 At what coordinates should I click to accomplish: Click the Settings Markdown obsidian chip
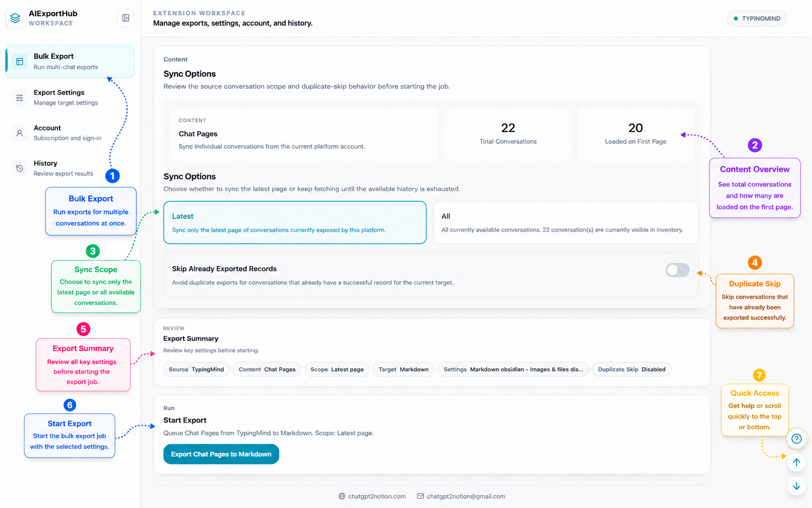pyautogui.click(x=513, y=369)
